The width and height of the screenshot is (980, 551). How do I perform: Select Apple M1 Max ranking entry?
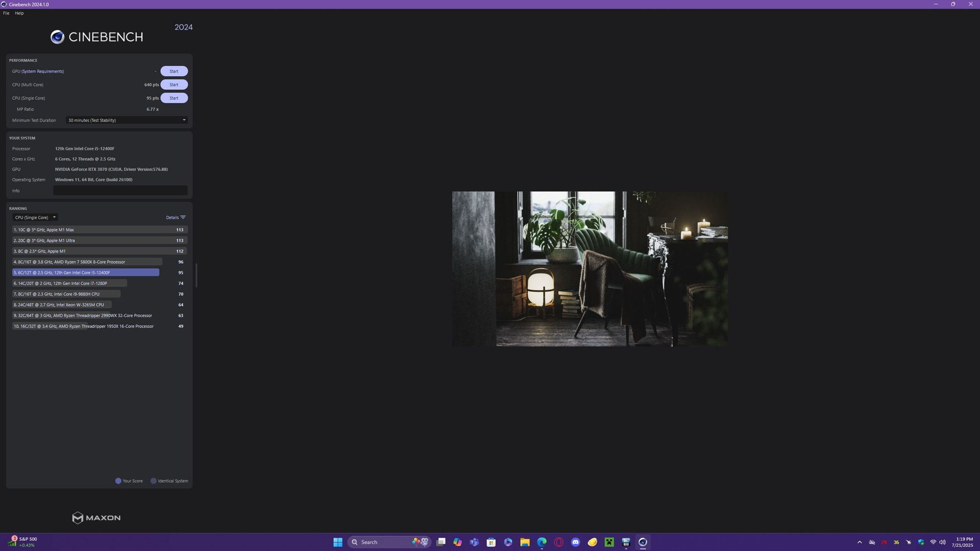[x=100, y=230]
